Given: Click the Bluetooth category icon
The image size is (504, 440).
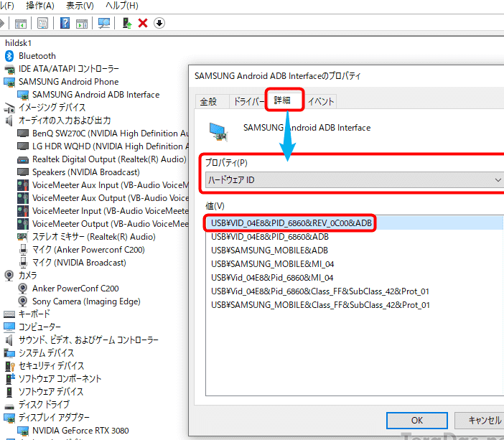Looking at the screenshot, I should tap(10, 56).
